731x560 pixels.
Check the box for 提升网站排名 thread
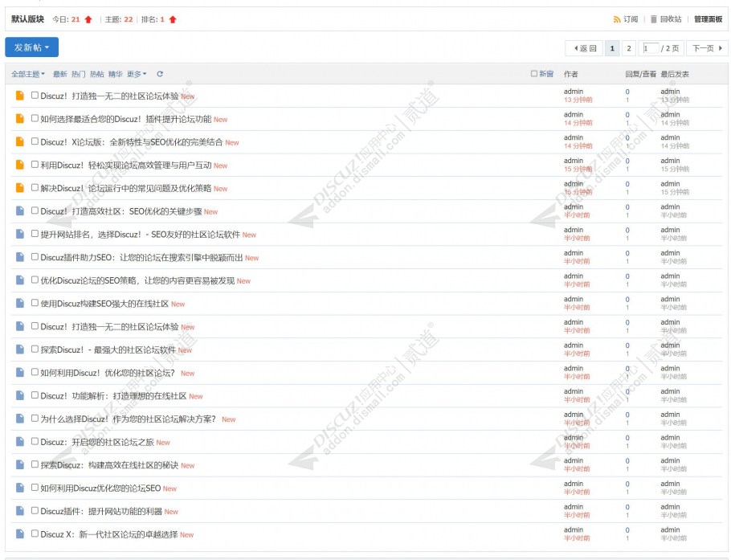[x=35, y=234]
